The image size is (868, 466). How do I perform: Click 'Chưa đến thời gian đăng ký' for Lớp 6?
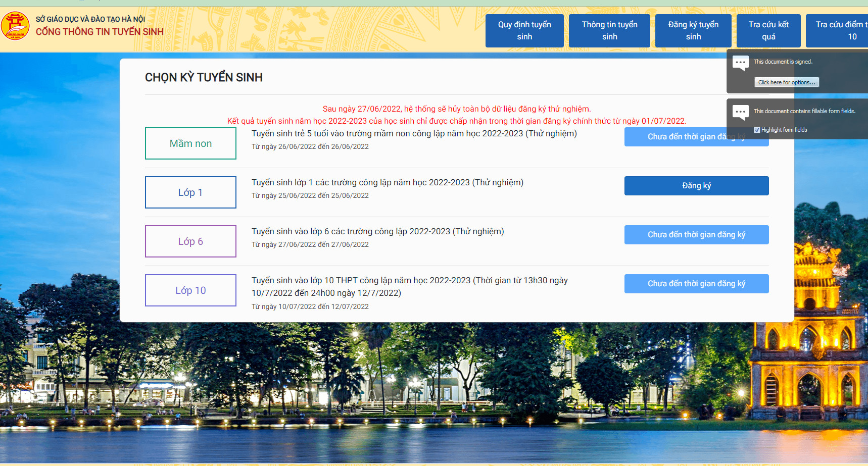coord(696,235)
